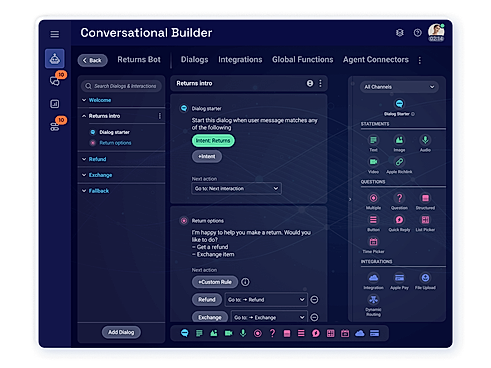
Task: Add a Text statement from the palette
Action: (x=373, y=140)
